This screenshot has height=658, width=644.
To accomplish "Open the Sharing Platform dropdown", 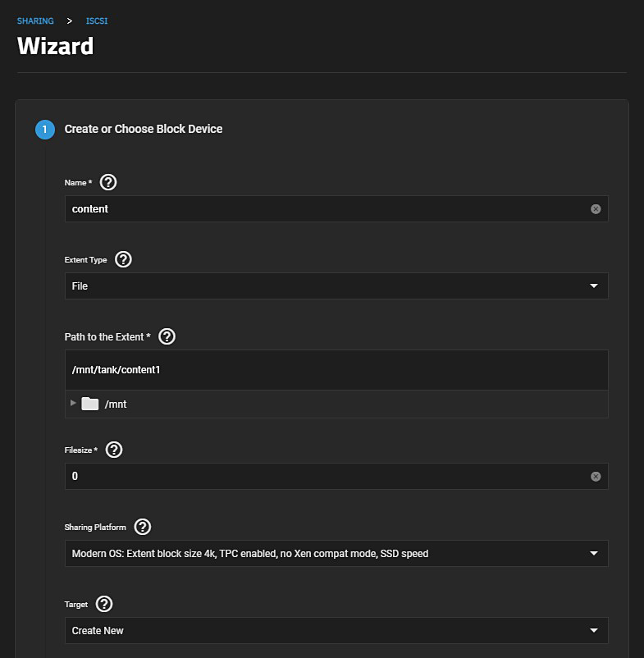I will coord(336,554).
